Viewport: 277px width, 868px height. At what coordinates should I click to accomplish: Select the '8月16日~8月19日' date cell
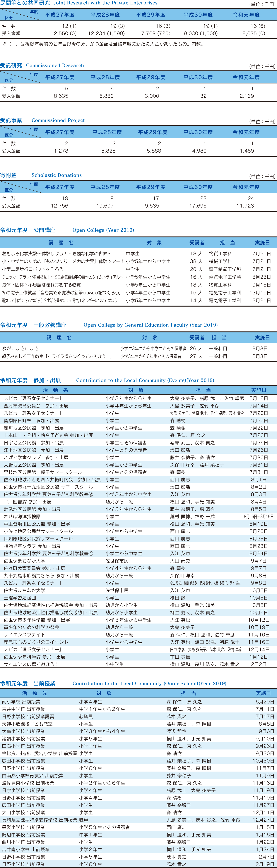tap(259, 517)
